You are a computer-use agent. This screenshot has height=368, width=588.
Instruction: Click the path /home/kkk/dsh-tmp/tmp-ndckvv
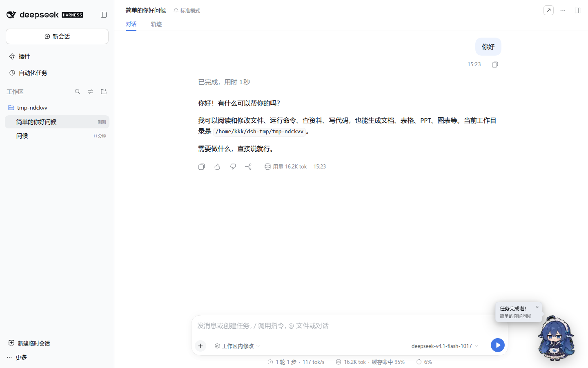pyautogui.click(x=260, y=132)
